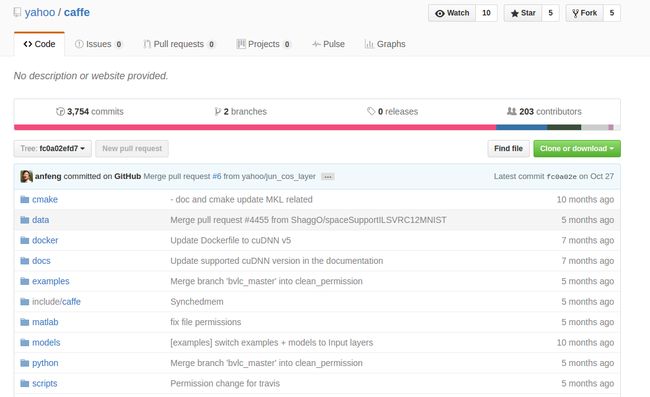The height and width of the screenshot is (397, 650).
Task: Click the examples folder icon
Action: click(x=25, y=281)
